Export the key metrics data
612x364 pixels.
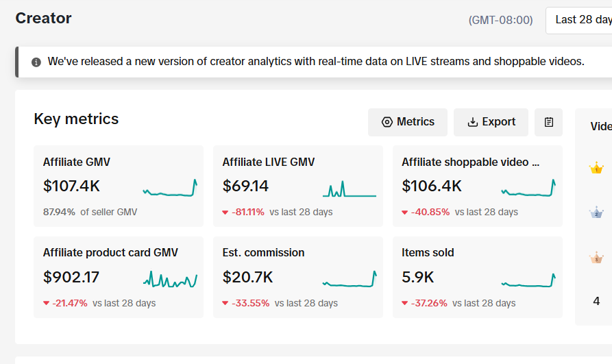click(491, 122)
